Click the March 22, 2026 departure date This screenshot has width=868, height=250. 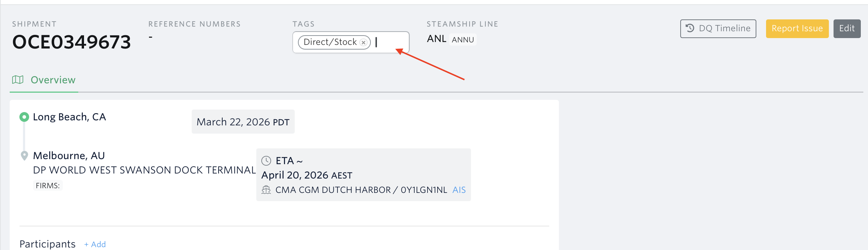[x=243, y=122]
